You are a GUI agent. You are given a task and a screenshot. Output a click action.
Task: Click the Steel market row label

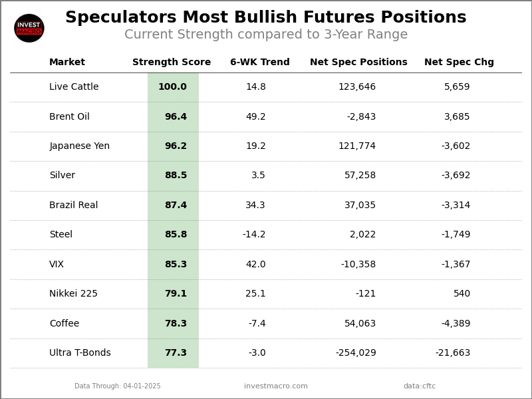pyautogui.click(x=61, y=235)
